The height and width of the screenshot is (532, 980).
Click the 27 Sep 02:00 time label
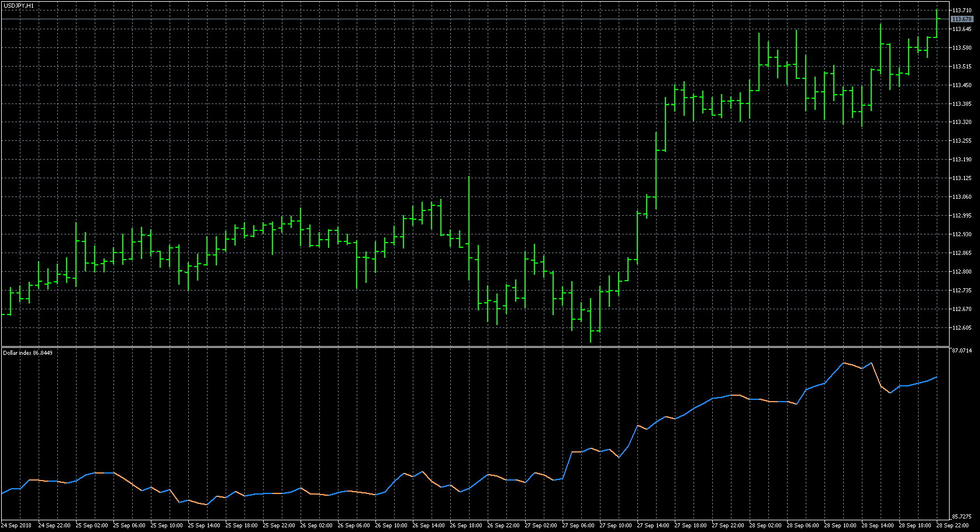pos(541,526)
